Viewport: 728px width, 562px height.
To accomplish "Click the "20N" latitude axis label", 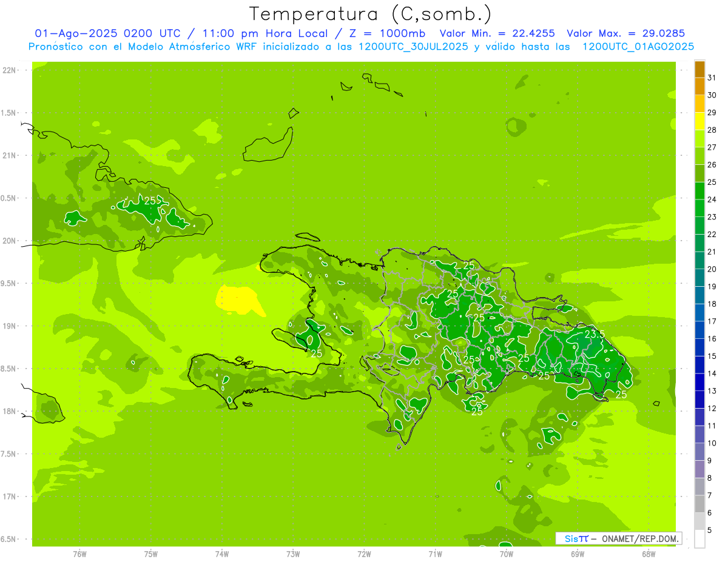I will [x=8, y=241].
